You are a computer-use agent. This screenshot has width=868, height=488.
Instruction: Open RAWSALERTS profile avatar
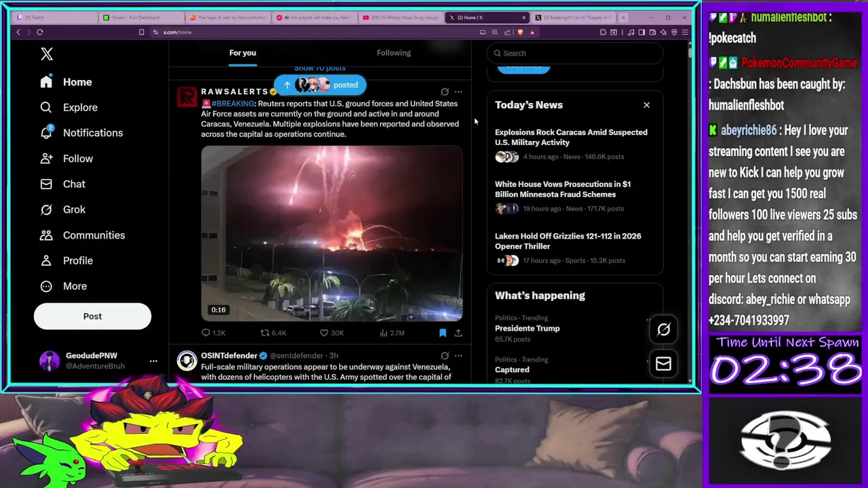click(187, 96)
